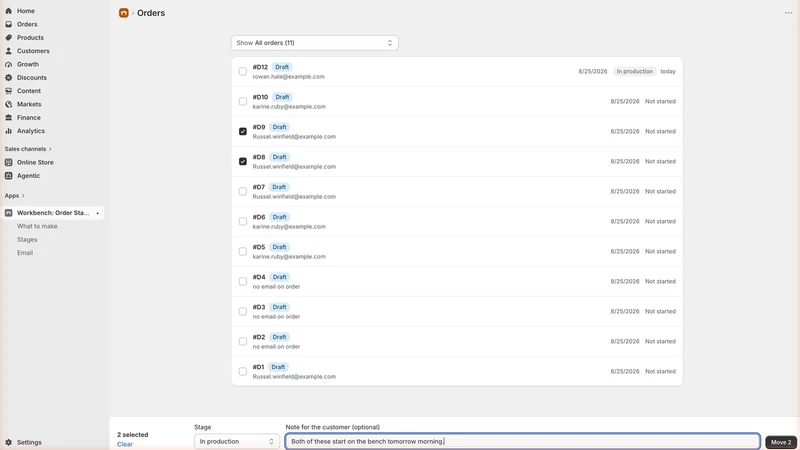
Task: Click the Agentic channel icon
Action: coord(9,176)
